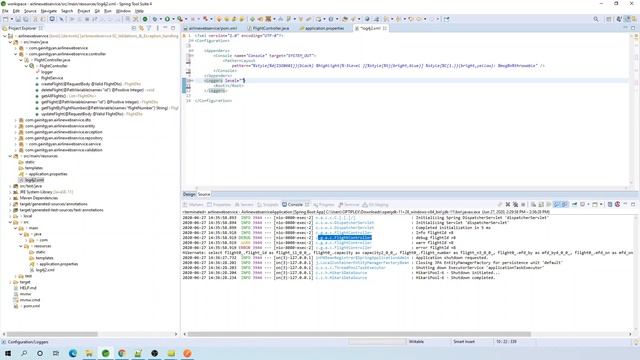
Task: Select HELP.md in Project Explorer
Action: (28, 288)
